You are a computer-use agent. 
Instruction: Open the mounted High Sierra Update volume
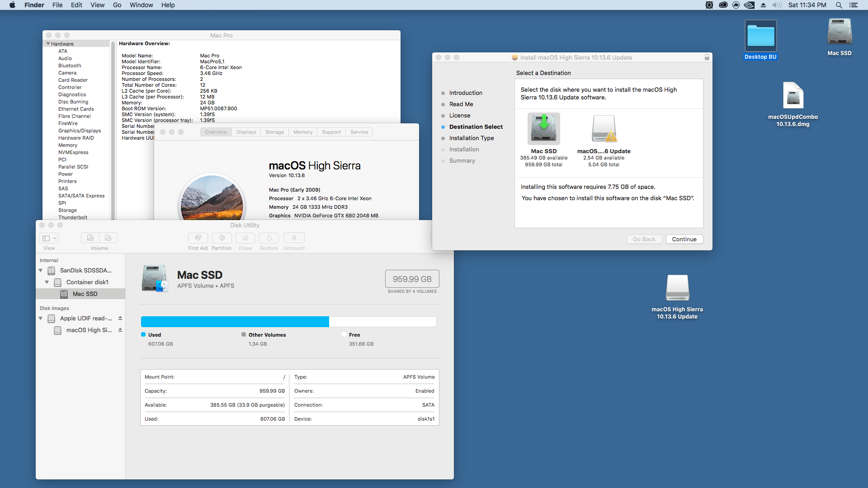[677, 288]
